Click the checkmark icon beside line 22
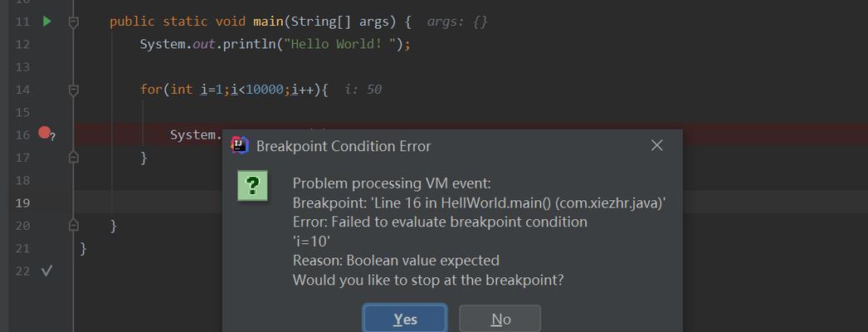 point(46,271)
